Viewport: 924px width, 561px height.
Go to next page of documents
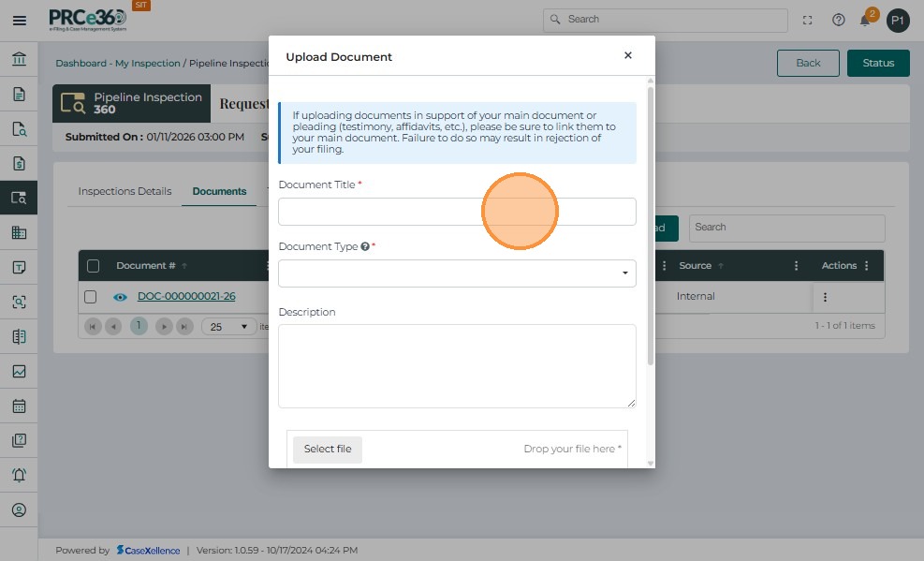point(164,327)
